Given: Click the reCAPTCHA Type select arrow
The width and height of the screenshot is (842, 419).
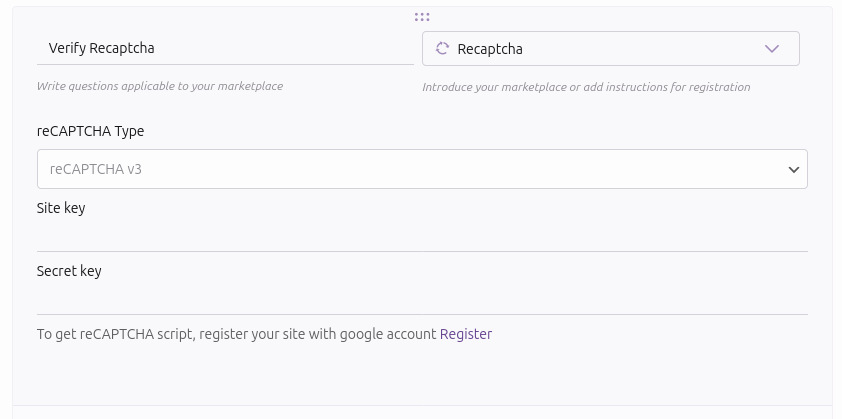Looking at the screenshot, I should click(x=794, y=170).
